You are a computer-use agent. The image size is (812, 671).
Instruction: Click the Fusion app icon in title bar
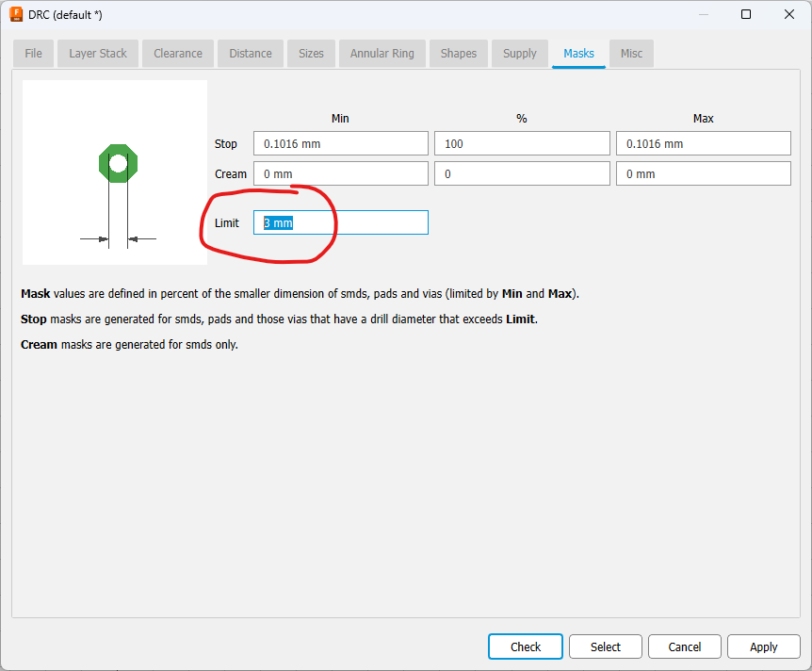click(16, 15)
